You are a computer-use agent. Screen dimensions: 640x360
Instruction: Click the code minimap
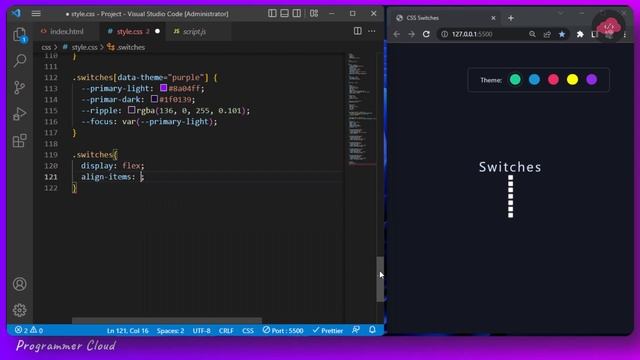362,109
